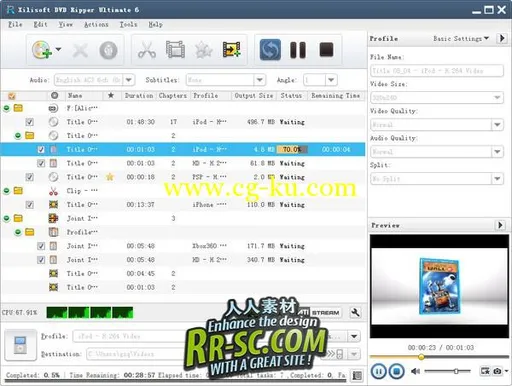Click the star marker on the PSP row
This screenshot has width=512, height=386.
(110, 177)
